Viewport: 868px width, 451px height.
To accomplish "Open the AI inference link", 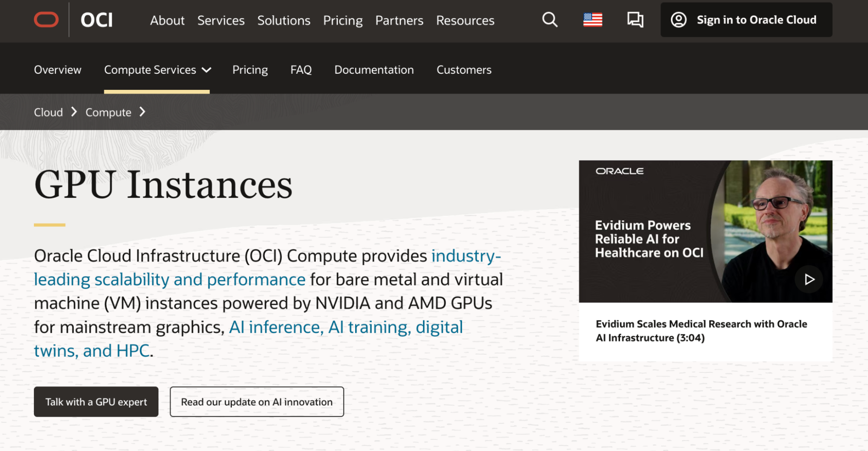I will point(273,327).
